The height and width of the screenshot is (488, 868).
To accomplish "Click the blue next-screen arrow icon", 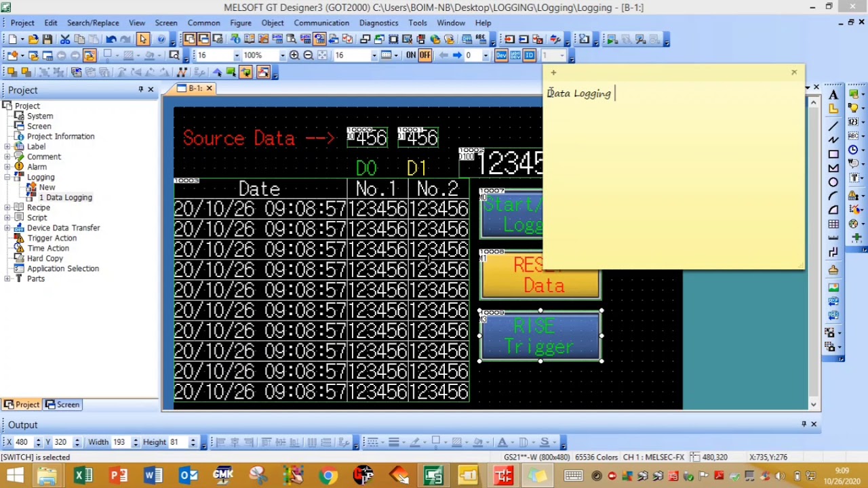I will [x=457, y=56].
